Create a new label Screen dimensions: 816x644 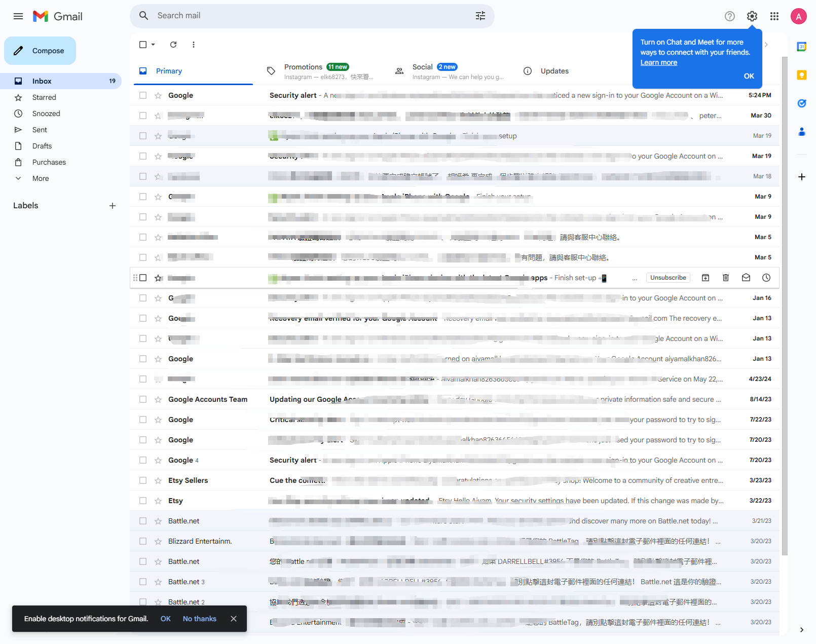(x=113, y=206)
